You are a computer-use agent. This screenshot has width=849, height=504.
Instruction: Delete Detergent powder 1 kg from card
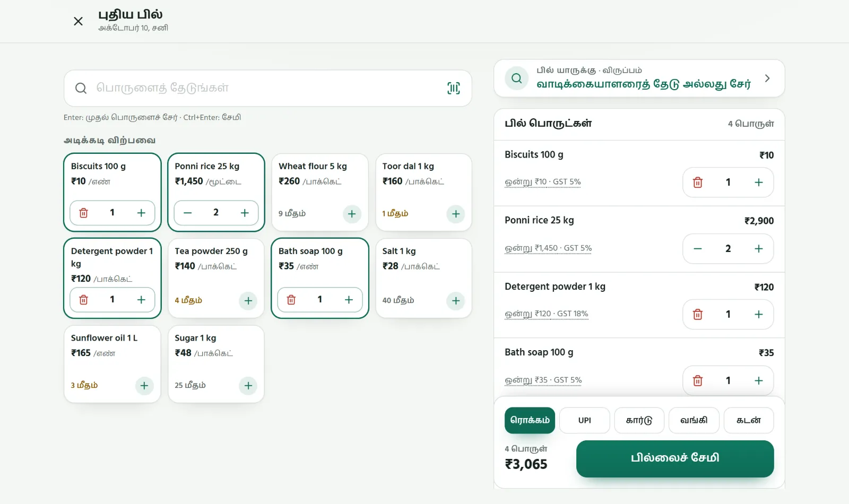(x=84, y=300)
